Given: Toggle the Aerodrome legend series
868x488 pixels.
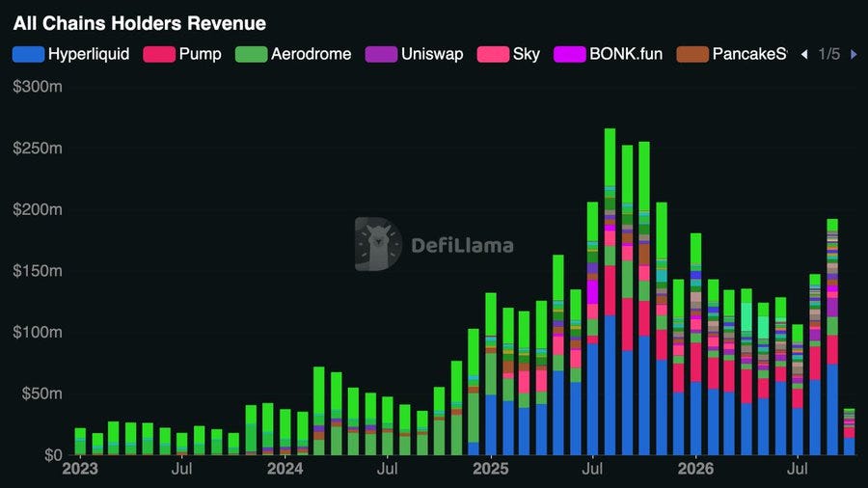Looking at the screenshot, I should point(293,54).
